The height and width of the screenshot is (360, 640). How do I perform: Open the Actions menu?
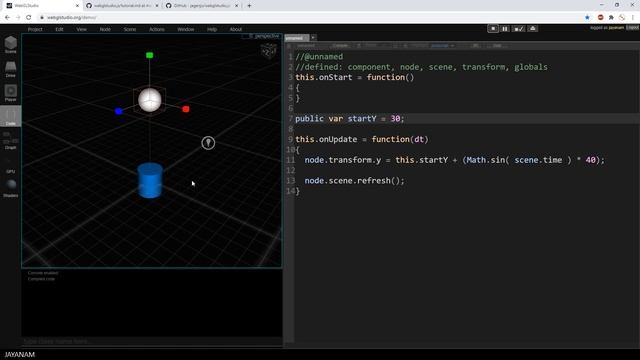pos(157,29)
